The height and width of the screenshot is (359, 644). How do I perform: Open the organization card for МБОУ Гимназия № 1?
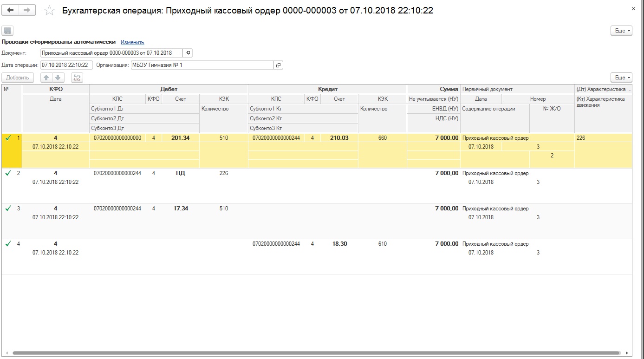click(278, 65)
